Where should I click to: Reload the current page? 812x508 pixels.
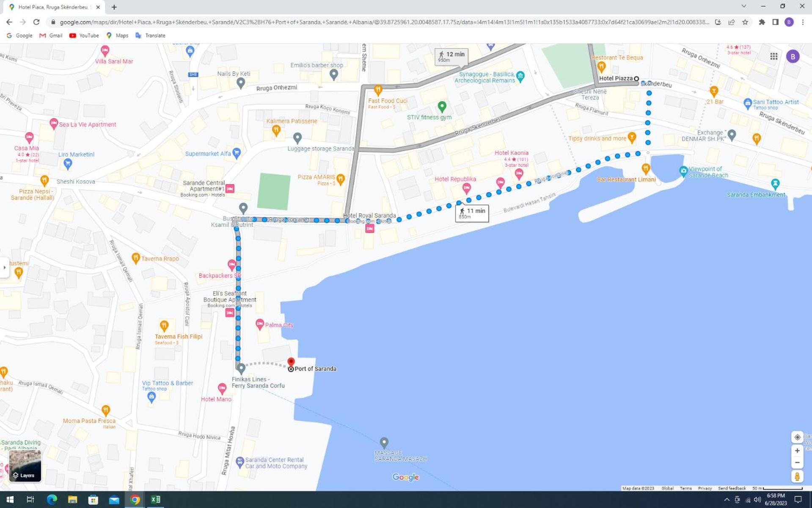(36, 22)
